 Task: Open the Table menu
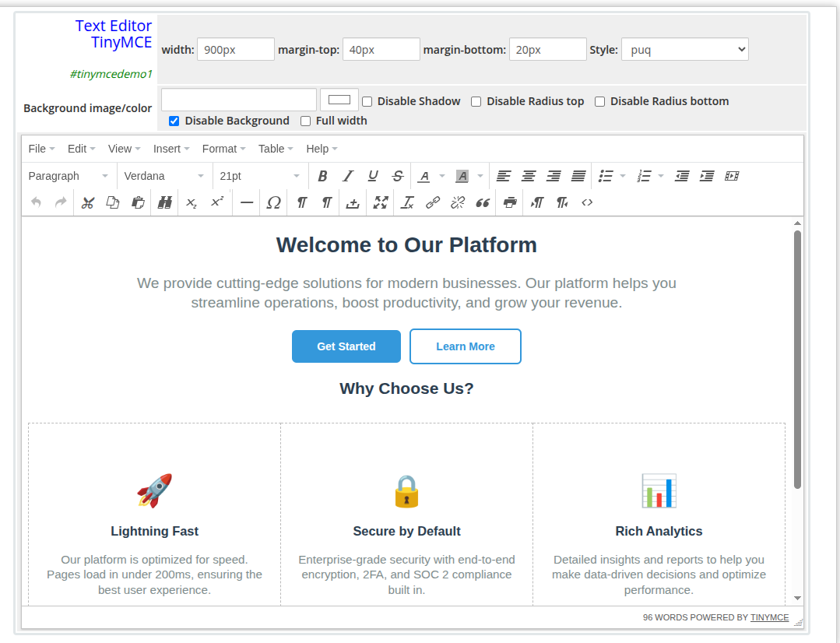point(271,148)
